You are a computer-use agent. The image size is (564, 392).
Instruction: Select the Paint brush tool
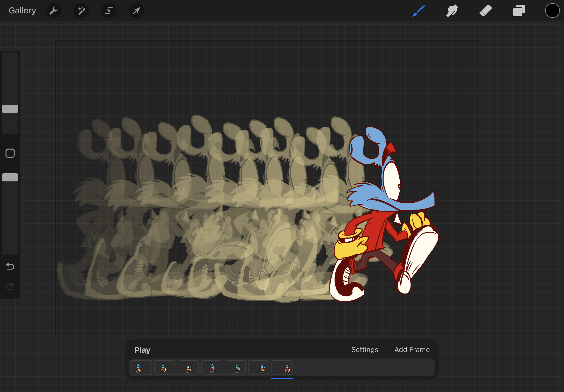point(419,11)
